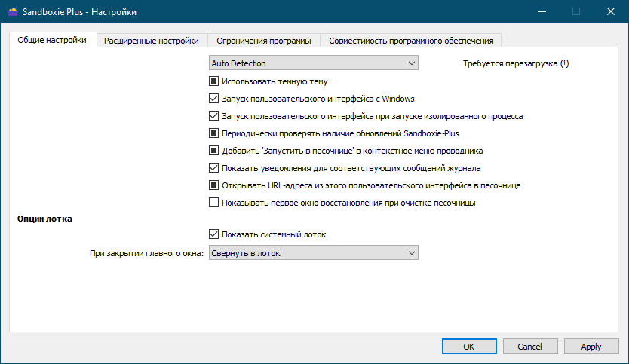629x364 pixels.
Task: Open the Auto Detection language dropdown
Action: point(313,63)
